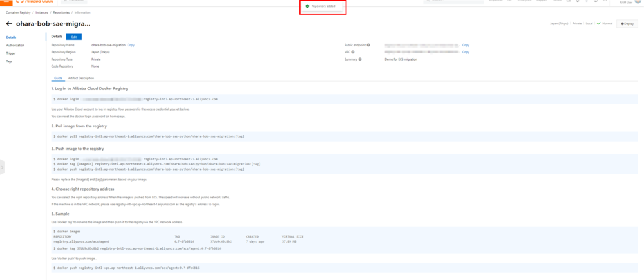Click the '$ docker images' sample line

pyautogui.click(x=67, y=232)
